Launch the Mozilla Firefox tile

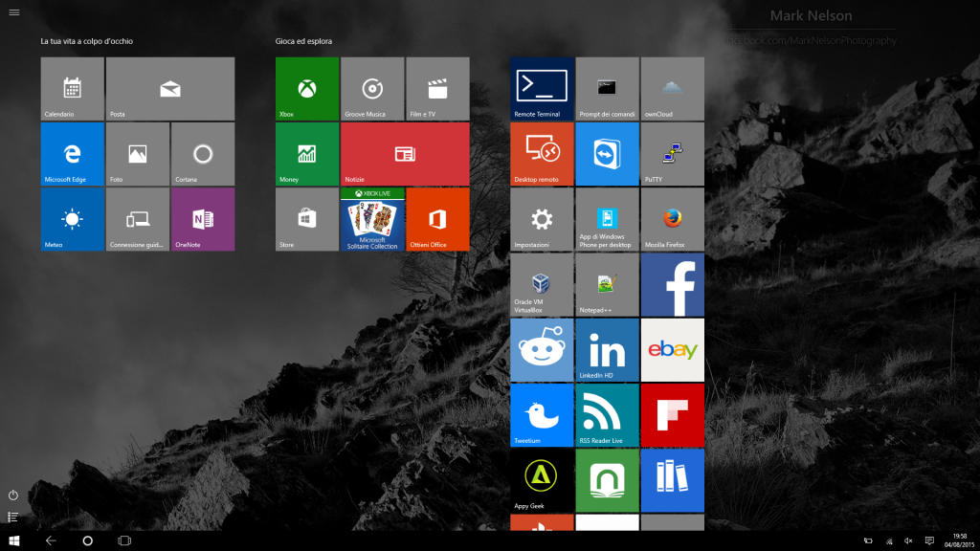click(x=673, y=219)
